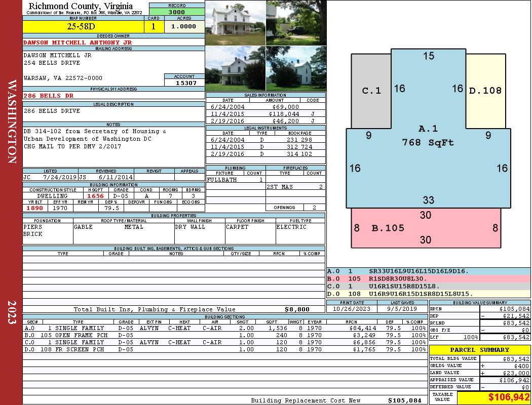The height and width of the screenshot is (405, 532).
Task: Click the total bldg value $83,542
Action: 516,359
